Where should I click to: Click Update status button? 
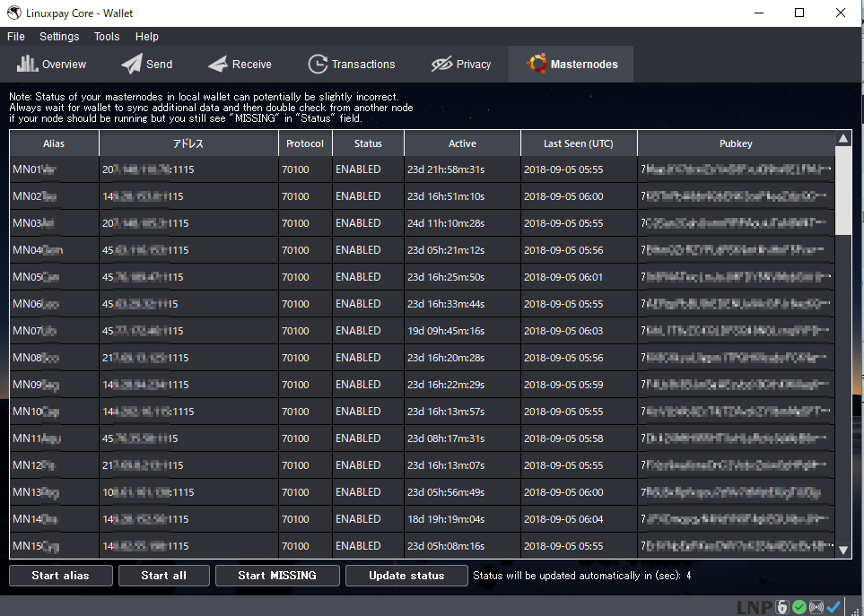pyautogui.click(x=406, y=576)
